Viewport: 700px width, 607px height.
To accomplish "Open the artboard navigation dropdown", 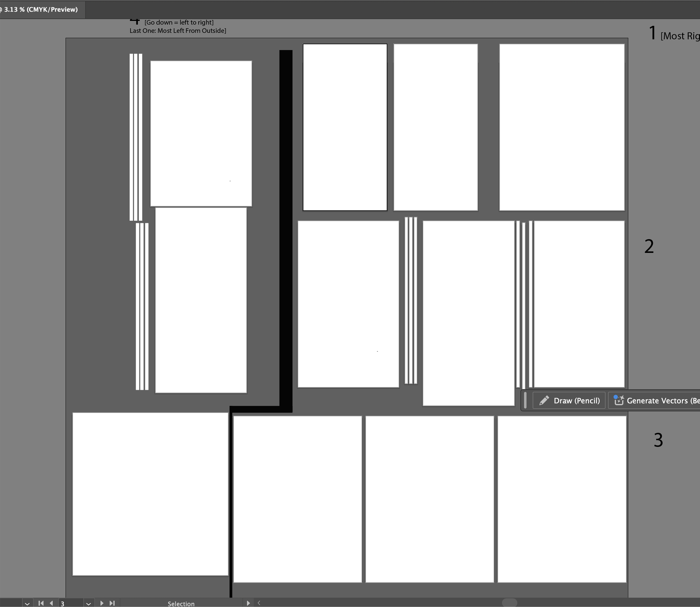I will pyautogui.click(x=88, y=603).
